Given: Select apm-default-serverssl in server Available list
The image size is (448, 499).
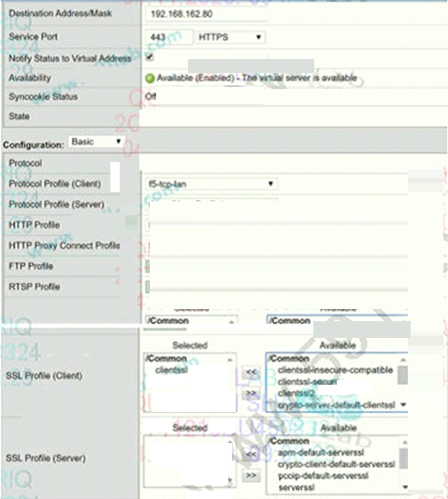Looking at the screenshot, I should point(321,452).
